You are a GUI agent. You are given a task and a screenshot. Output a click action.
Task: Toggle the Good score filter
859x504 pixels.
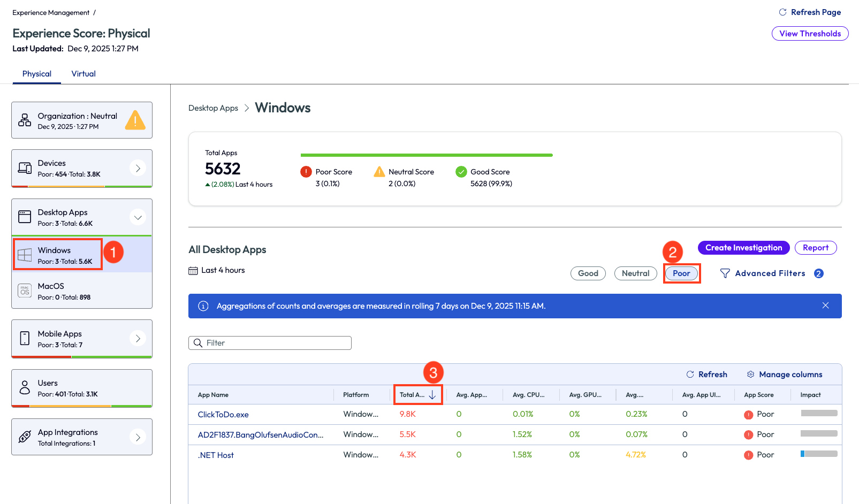pos(588,273)
